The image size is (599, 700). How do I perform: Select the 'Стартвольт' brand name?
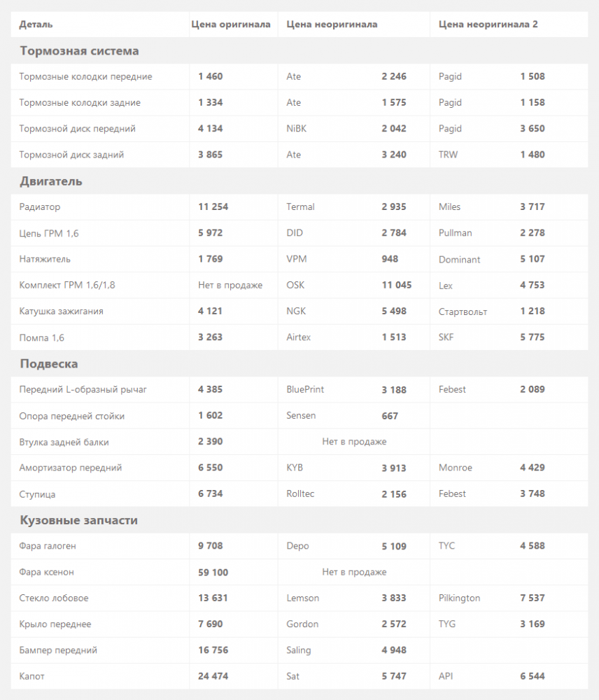pyautogui.click(x=463, y=311)
